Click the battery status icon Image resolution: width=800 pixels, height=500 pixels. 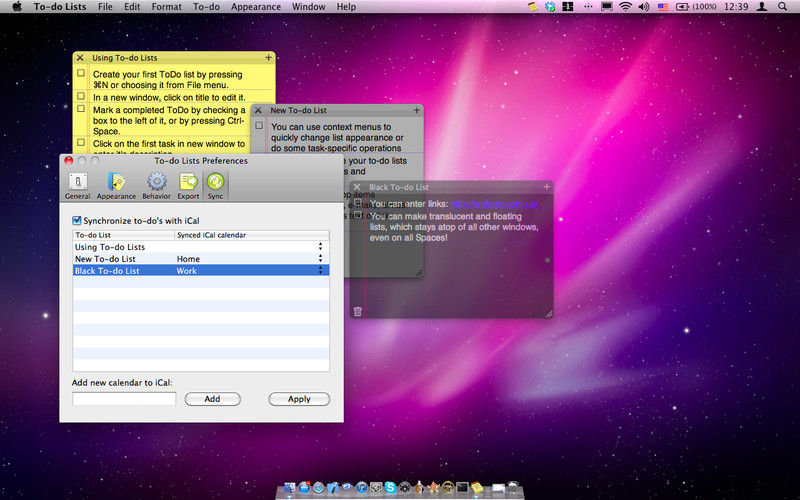682,7
